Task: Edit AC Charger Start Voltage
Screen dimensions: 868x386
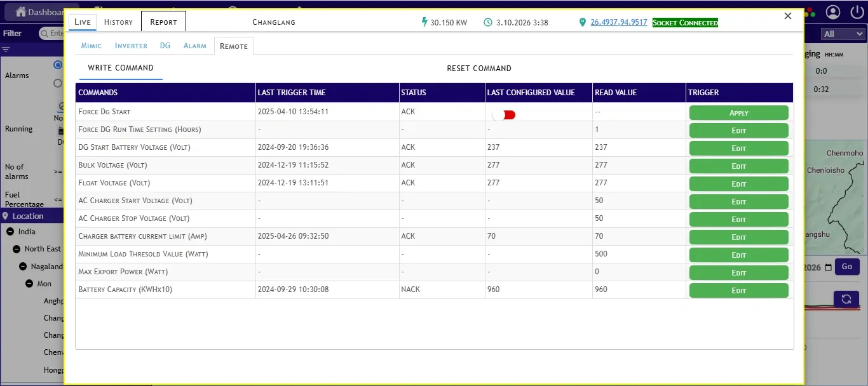Action: tap(738, 201)
